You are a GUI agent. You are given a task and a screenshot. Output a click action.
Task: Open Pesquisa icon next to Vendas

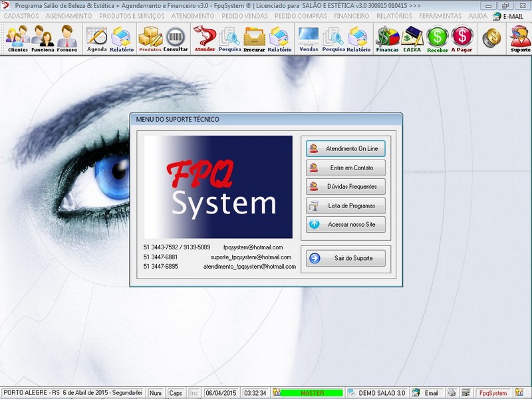[x=333, y=39]
